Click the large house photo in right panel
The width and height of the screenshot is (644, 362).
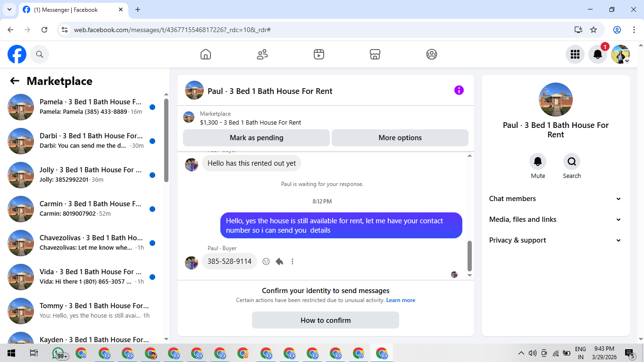[556, 100]
